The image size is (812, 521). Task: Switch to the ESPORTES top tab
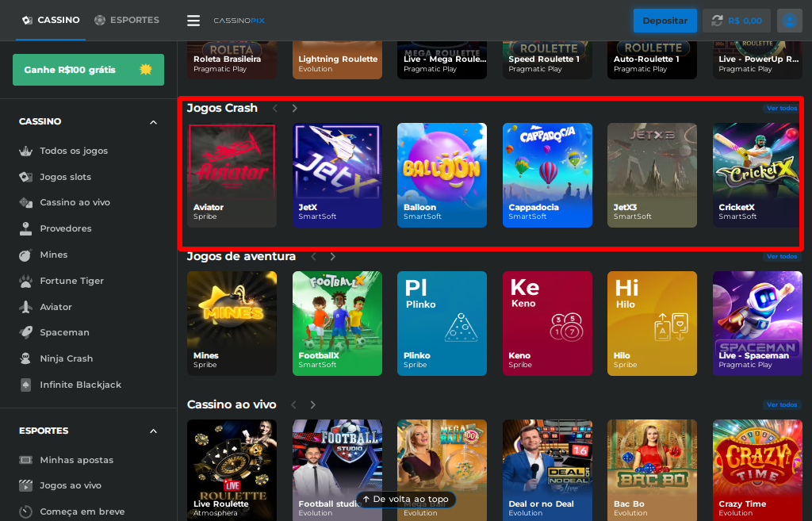pos(127,20)
